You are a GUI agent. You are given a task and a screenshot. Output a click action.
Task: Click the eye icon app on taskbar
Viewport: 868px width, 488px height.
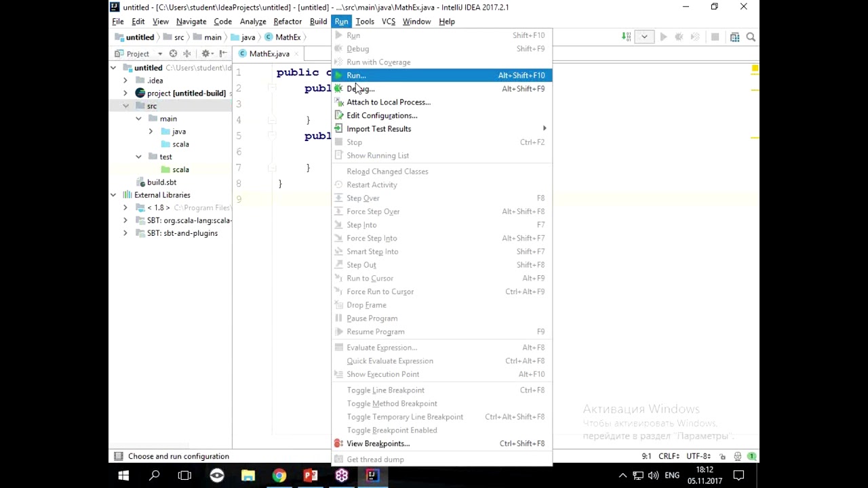217,475
